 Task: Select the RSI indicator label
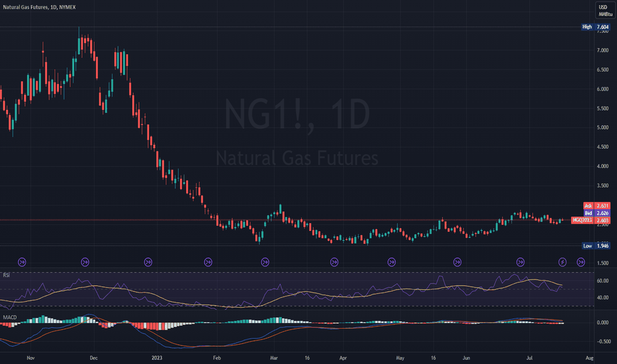[7, 275]
